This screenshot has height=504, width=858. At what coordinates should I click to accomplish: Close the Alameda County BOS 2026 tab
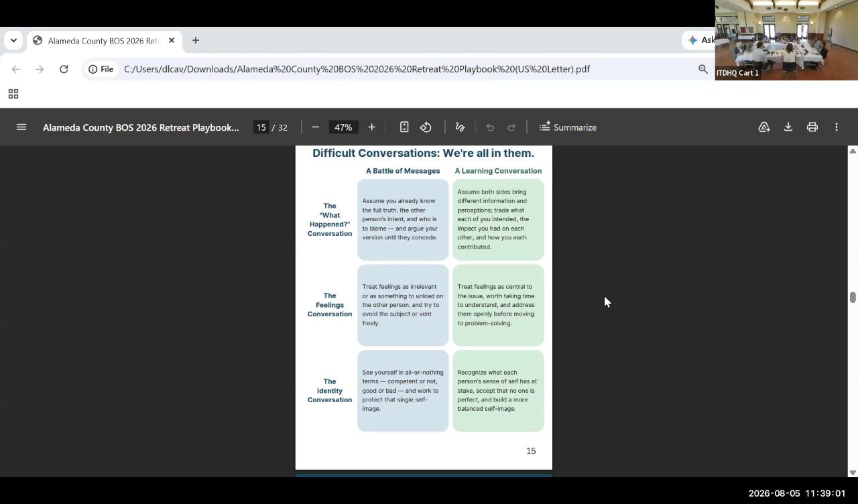172,40
